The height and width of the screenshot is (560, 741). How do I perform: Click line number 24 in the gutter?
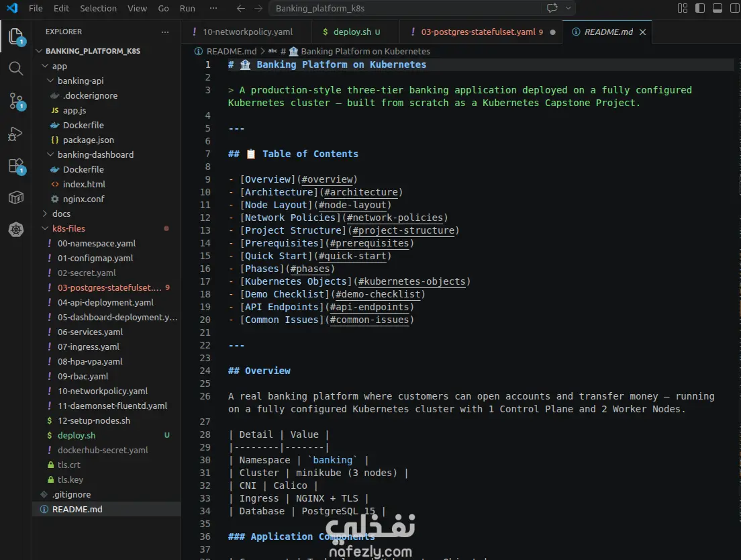click(x=205, y=371)
